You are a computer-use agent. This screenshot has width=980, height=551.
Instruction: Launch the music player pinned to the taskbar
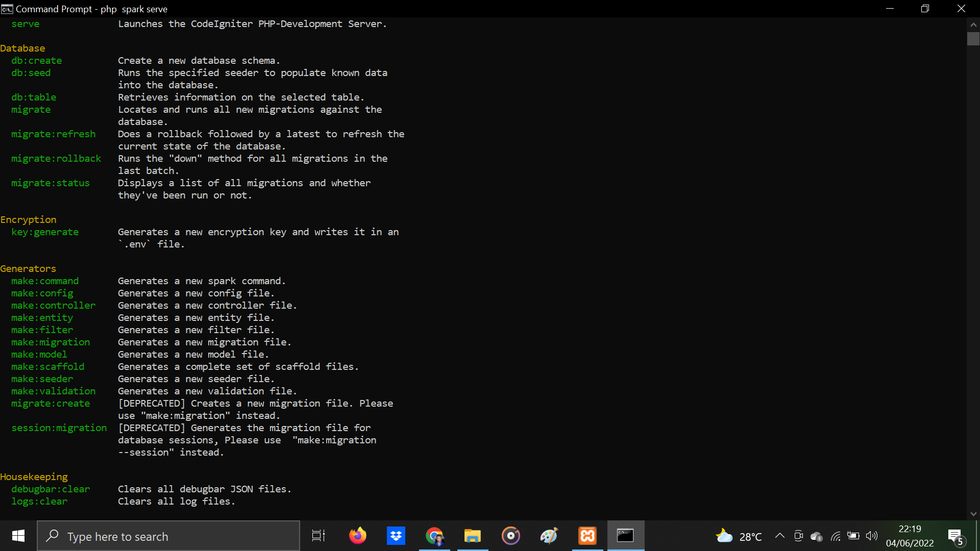(511, 536)
